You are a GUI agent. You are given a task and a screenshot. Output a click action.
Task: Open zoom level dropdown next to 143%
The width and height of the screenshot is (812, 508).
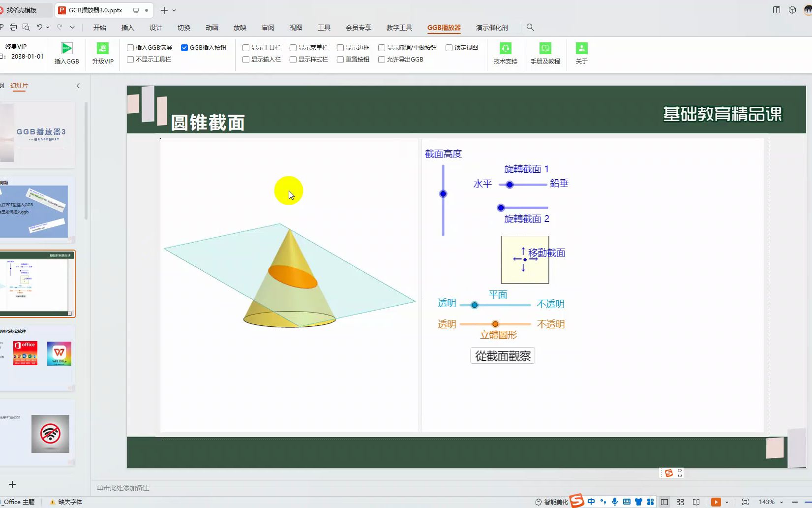pos(781,502)
